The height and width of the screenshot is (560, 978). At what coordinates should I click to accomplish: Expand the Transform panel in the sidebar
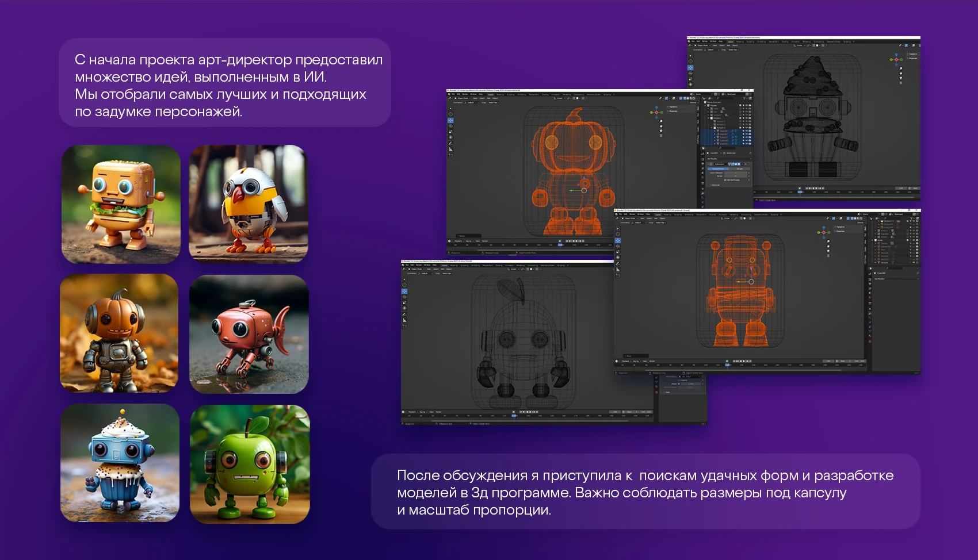click(x=673, y=106)
